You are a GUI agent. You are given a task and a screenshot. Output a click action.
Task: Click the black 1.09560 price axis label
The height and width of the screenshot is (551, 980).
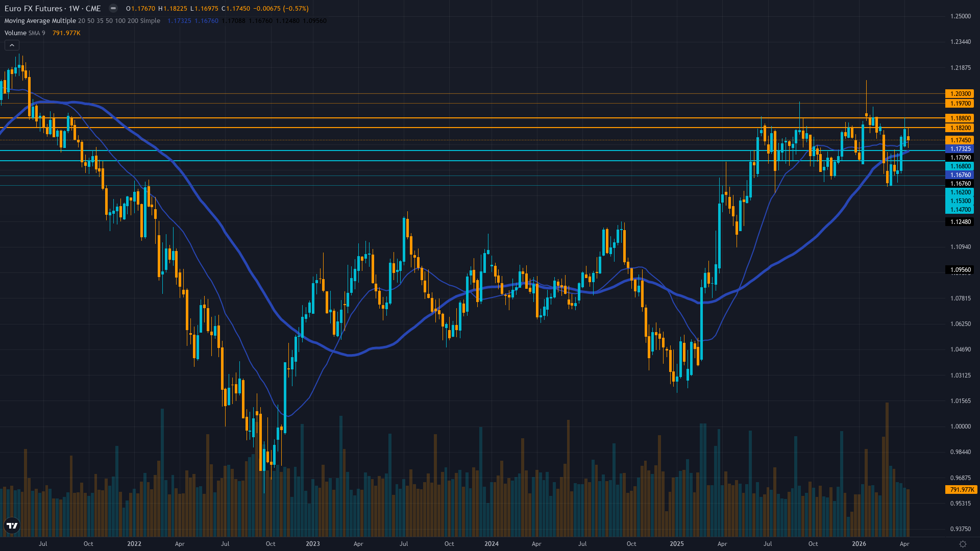(x=960, y=270)
